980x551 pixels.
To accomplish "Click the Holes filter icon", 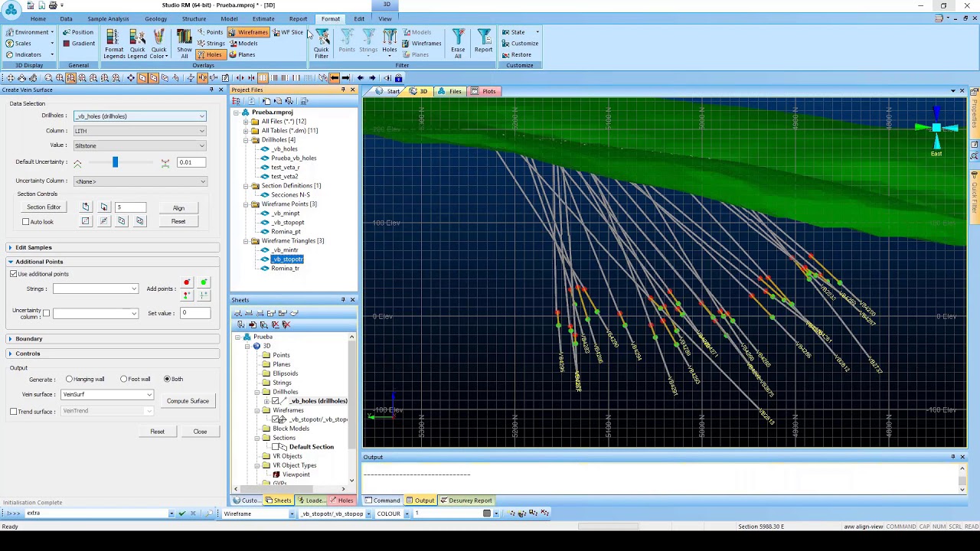I will point(390,41).
